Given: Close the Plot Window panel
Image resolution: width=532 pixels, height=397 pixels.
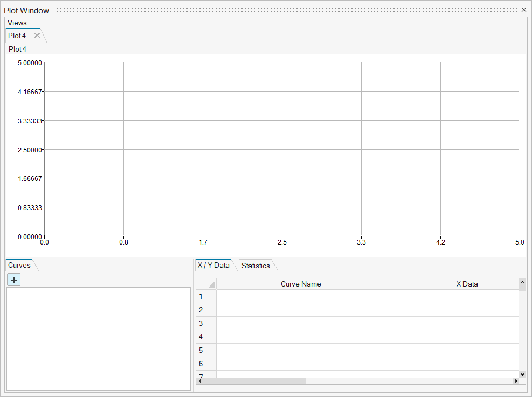Looking at the screenshot, I should point(524,10).
